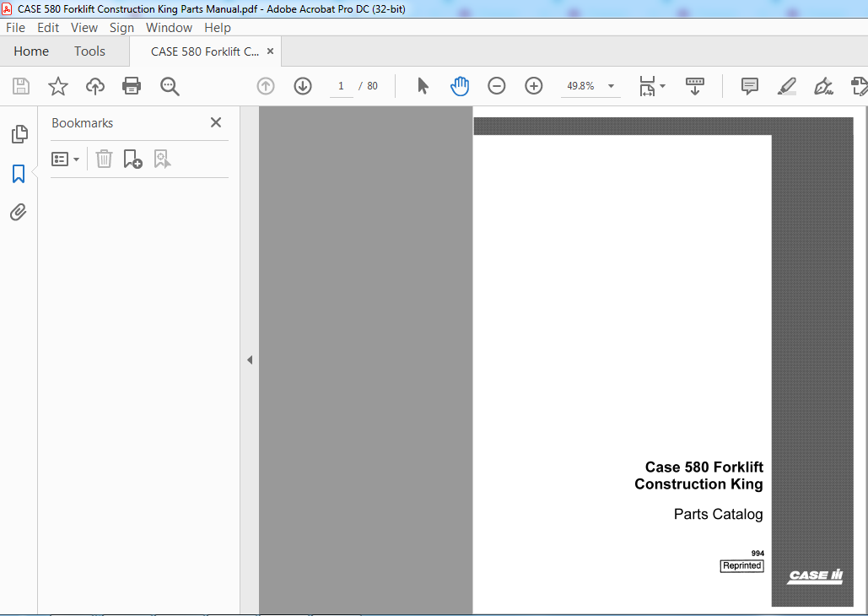Switch to the Home tab
Screen dimensions: 868x616
[x=31, y=51]
